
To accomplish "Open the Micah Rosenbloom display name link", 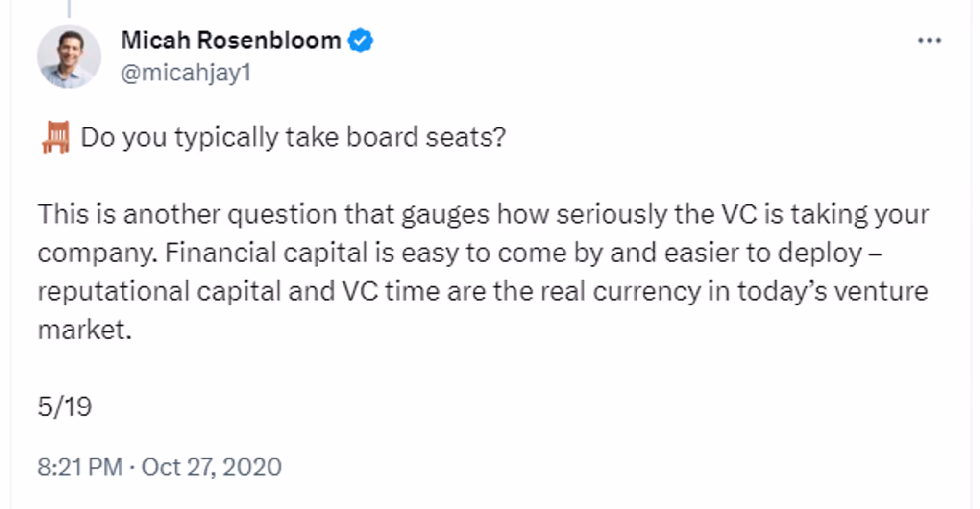I will [x=231, y=40].
